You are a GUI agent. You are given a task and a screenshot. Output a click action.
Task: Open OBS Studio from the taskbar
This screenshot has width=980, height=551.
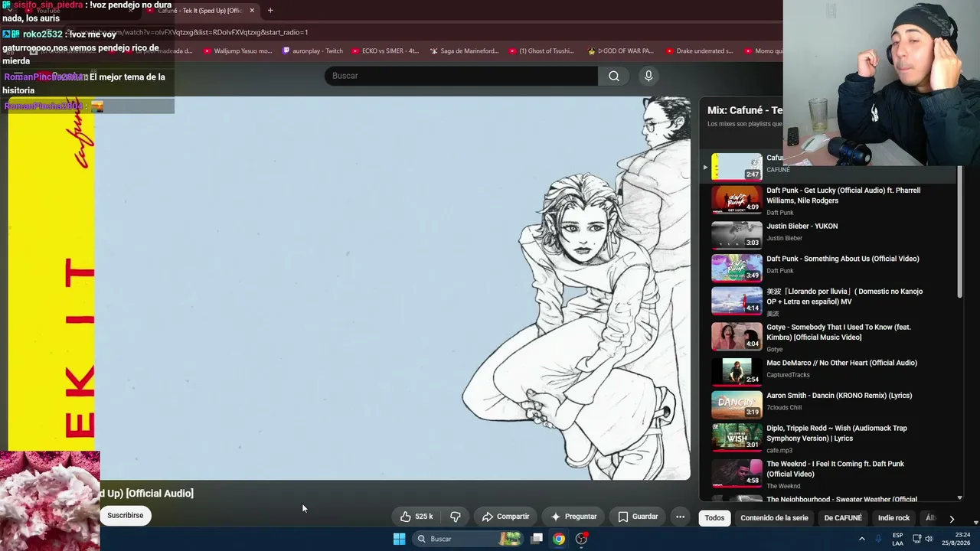[x=582, y=539]
